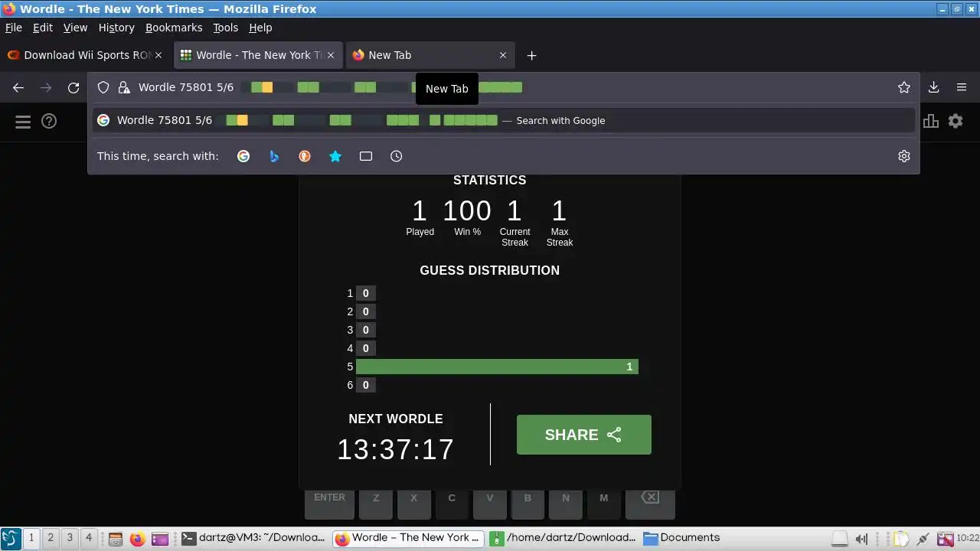This screenshot has width=980, height=551.
Task: Search this time with Bing
Action: coord(274,156)
